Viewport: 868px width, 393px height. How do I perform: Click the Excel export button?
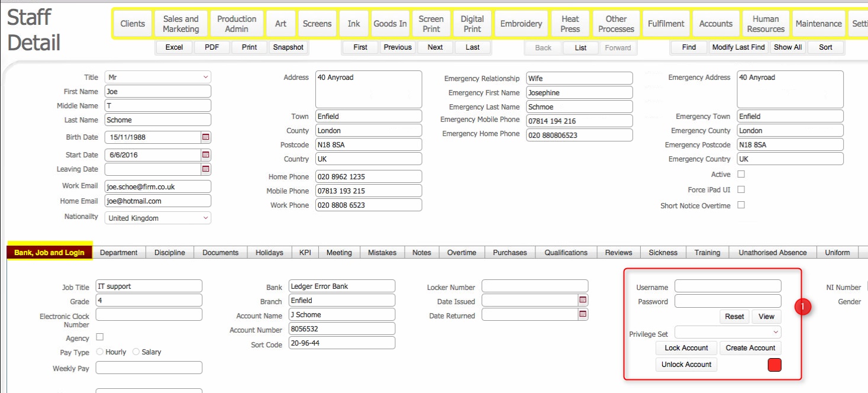pyautogui.click(x=174, y=47)
